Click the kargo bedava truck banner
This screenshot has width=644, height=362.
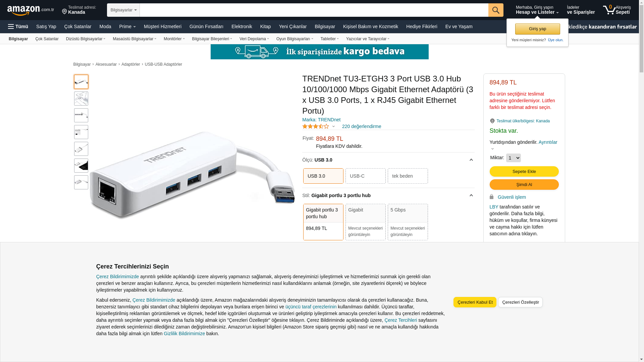(x=319, y=52)
